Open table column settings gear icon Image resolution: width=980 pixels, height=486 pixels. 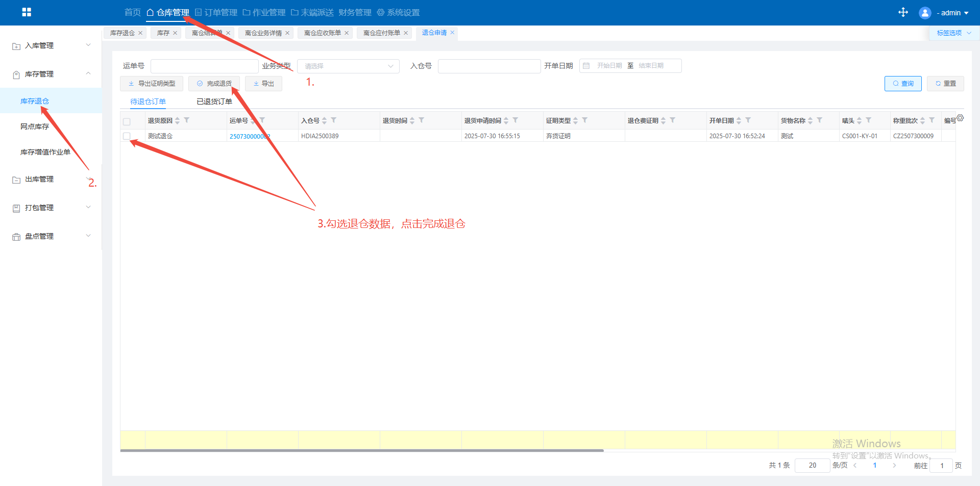coord(960,118)
